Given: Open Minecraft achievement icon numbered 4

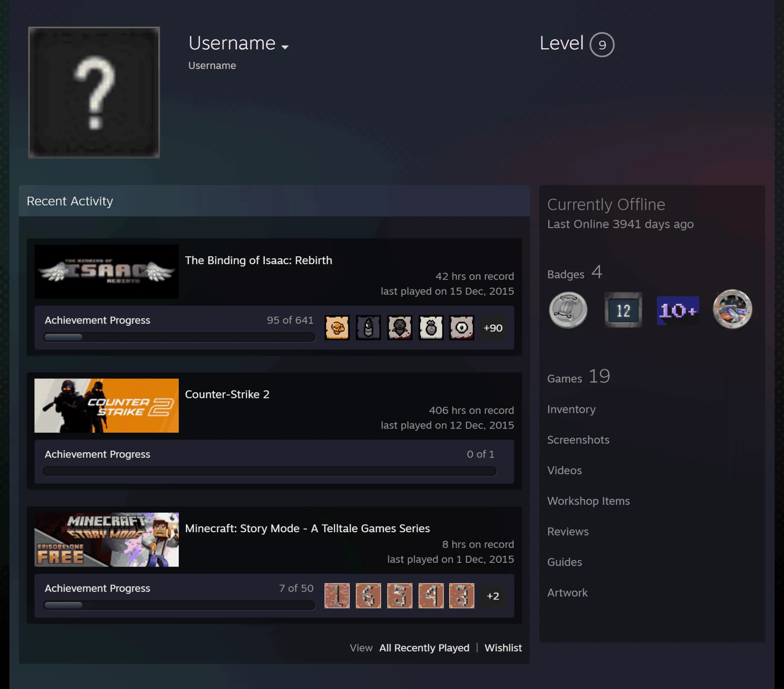Looking at the screenshot, I should click(x=431, y=596).
